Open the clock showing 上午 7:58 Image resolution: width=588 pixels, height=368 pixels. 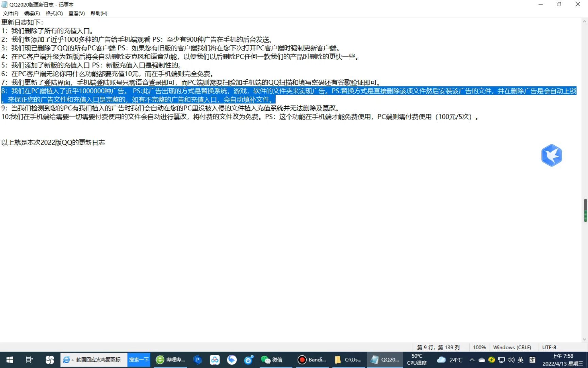coord(562,360)
